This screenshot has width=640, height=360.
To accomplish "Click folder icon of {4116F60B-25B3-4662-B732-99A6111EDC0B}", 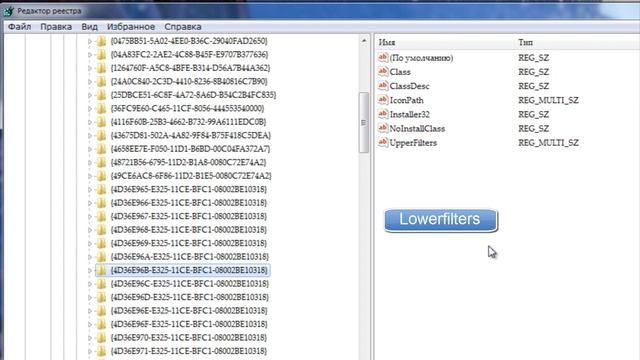I will (101, 122).
